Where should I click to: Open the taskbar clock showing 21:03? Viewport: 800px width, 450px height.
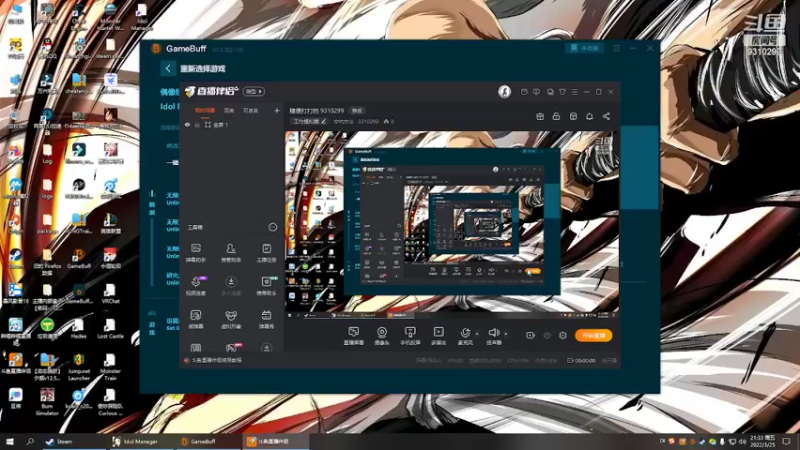763,441
